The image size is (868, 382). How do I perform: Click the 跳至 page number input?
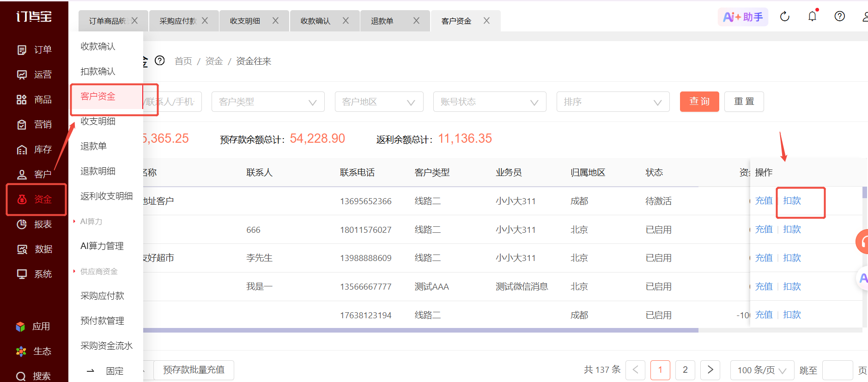[838, 370]
